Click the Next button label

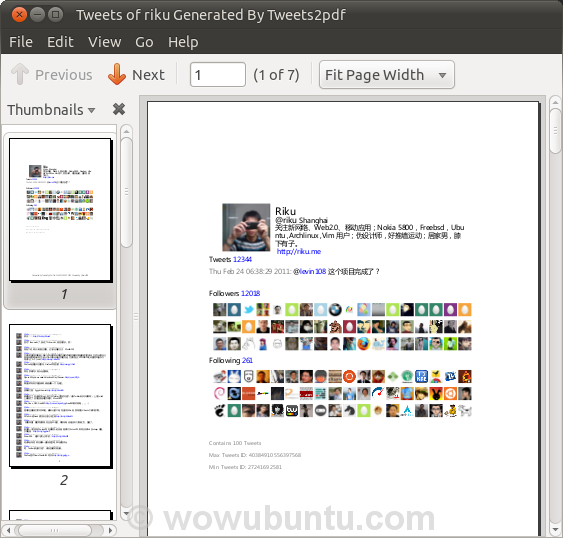148,75
